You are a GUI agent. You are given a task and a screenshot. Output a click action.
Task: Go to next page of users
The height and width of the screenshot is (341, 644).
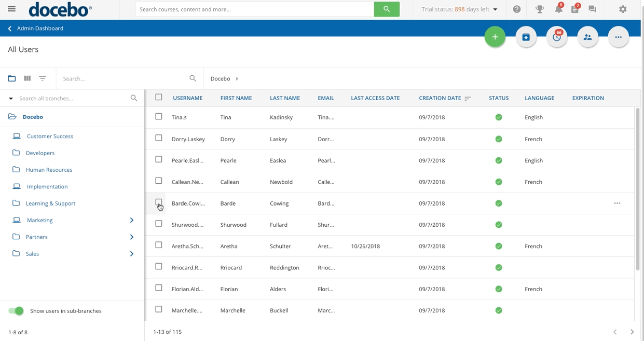(x=632, y=332)
